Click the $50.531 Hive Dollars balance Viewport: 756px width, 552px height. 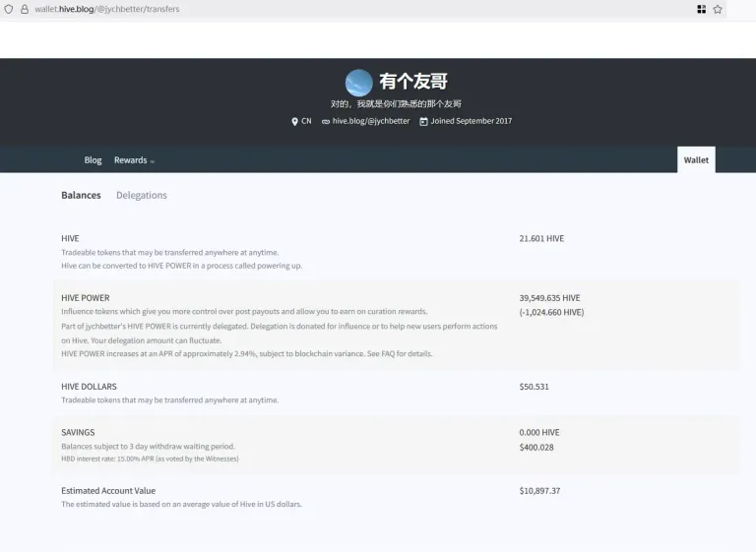point(534,387)
